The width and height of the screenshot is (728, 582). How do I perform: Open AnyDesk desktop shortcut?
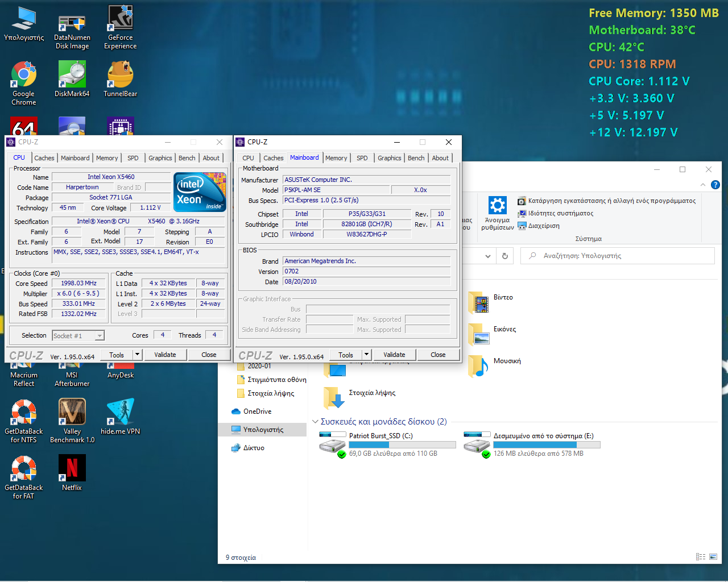121,371
